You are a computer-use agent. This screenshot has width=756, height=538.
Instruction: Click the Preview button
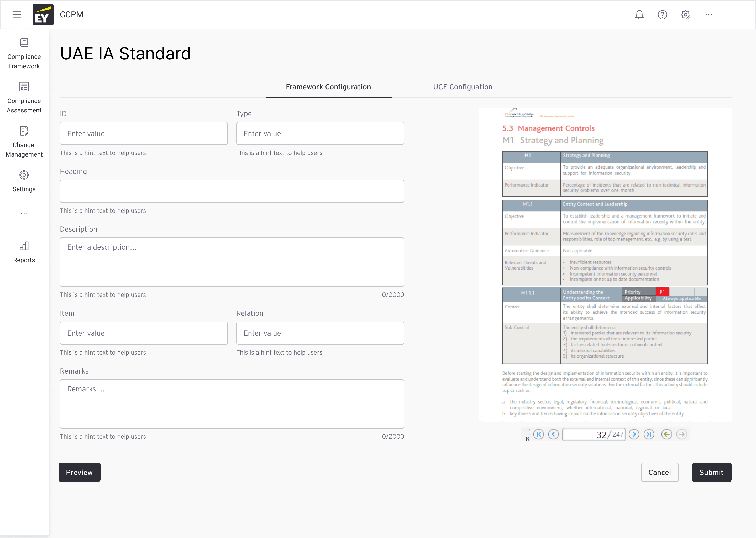79,472
